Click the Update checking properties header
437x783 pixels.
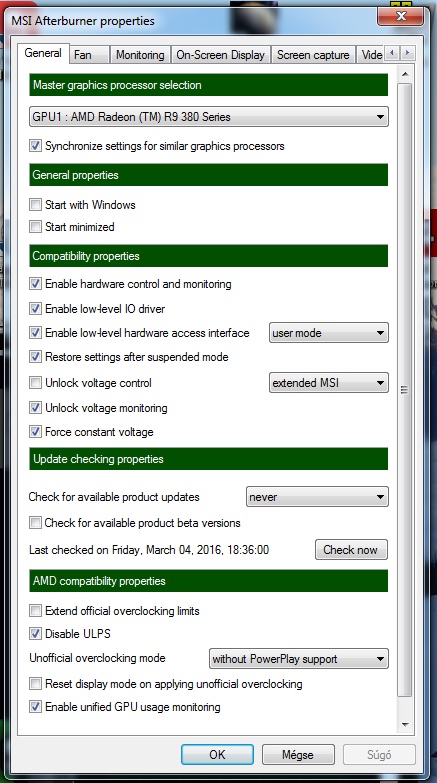tap(209, 459)
